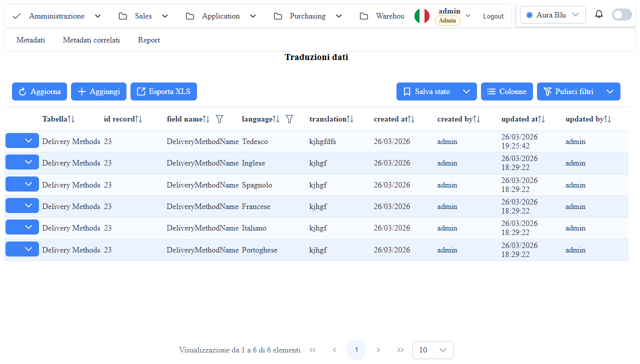Screen dimensions: 640x364
Task: Toggle the dark mode switch
Action: click(x=622, y=14)
